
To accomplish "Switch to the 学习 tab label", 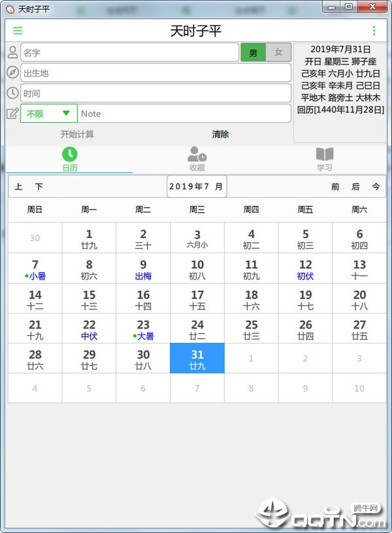I will [x=325, y=168].
